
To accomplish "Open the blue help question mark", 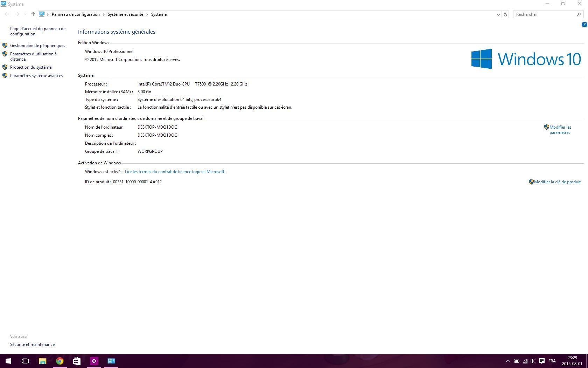I will pos(584,25).
